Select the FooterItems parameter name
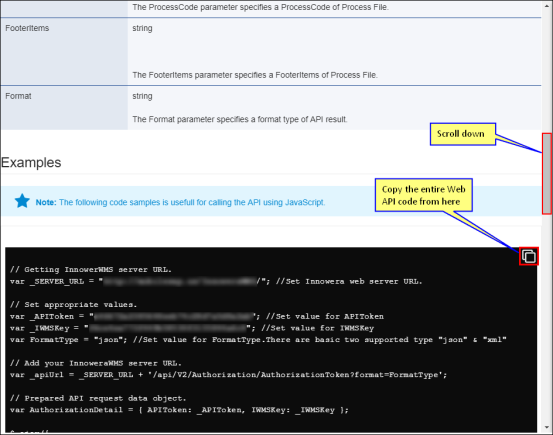 [27, 28]
